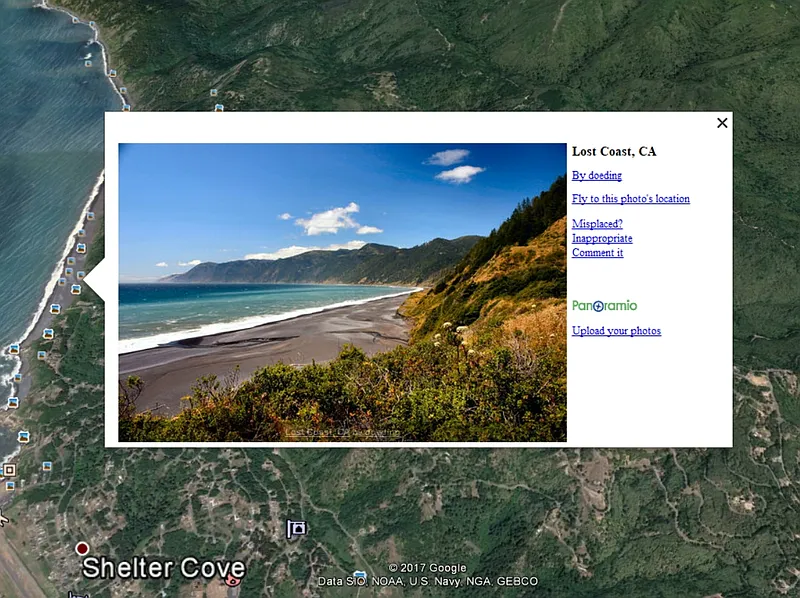Viewport: 800px width, 598px height.
Task: Click the green Panoramio logo
Action: coord(605,306)
